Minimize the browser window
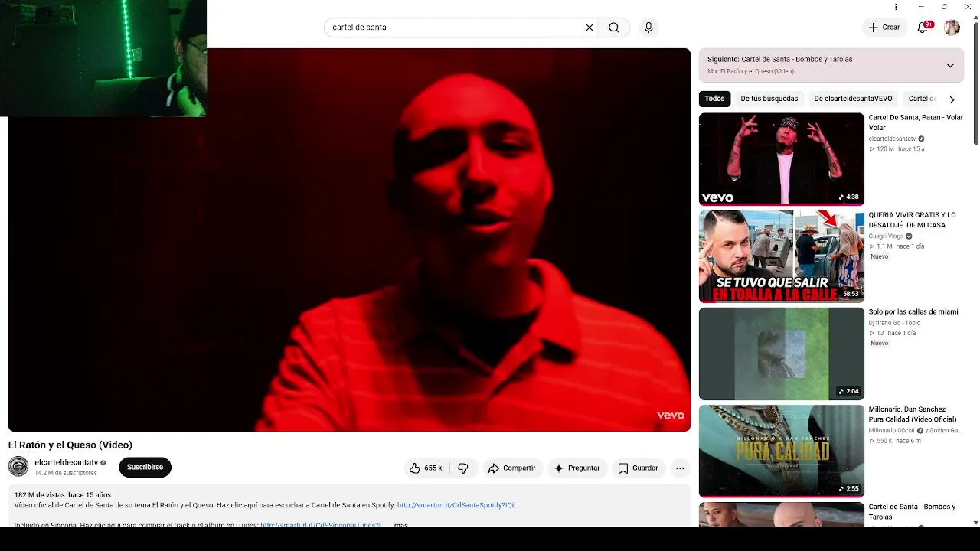980x551 pixels. click(x=920, y=7)
